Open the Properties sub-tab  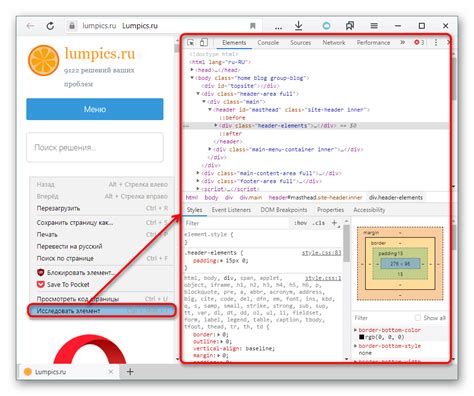[330, 210]
